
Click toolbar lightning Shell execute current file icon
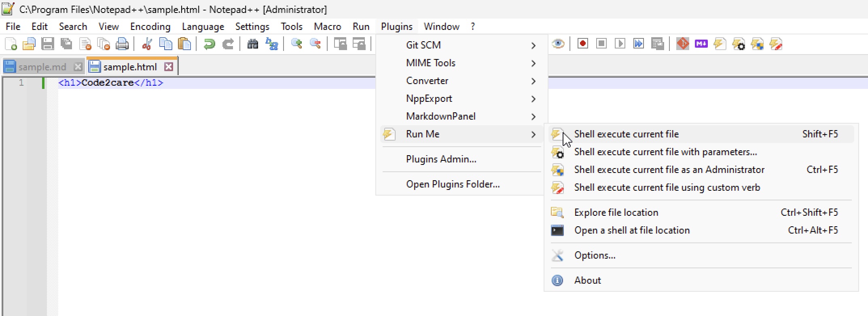click(x=720, y=44)
